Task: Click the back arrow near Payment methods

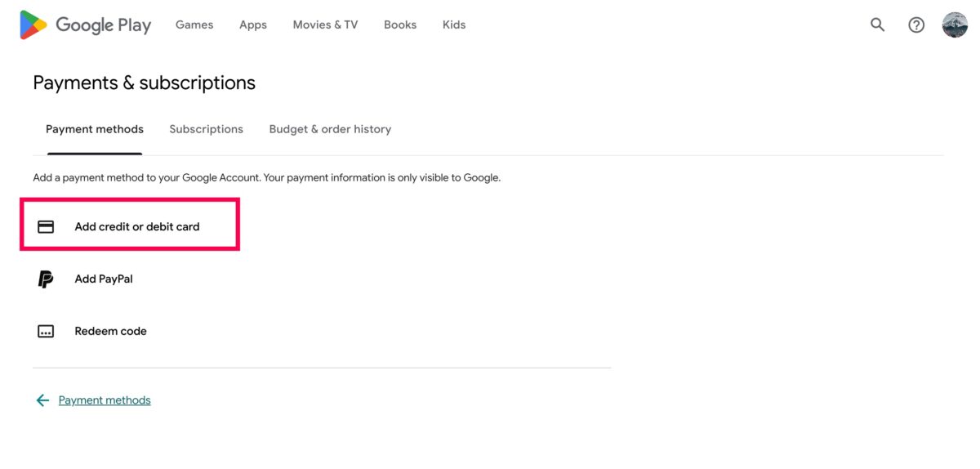Action: tap(42, 400)
